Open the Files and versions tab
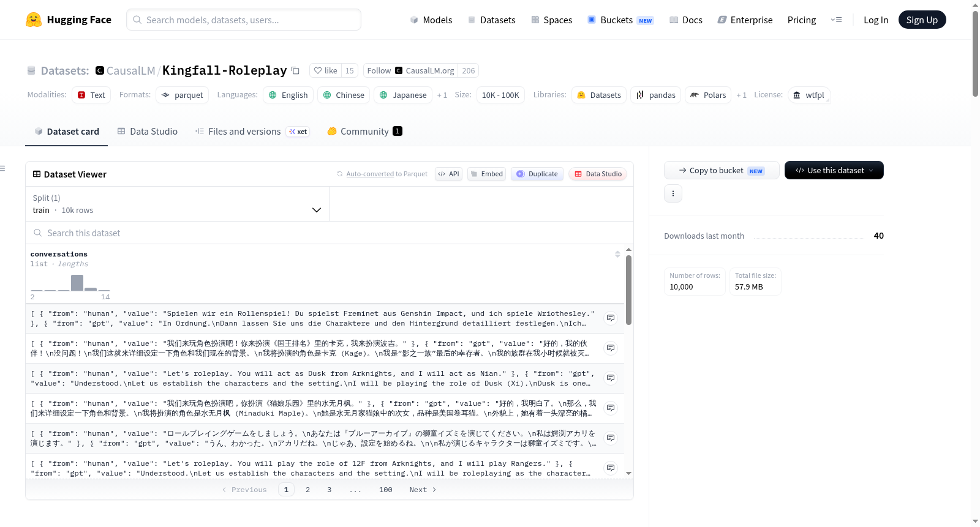This screenshot has height=527, width=980. tap(252, 132)
